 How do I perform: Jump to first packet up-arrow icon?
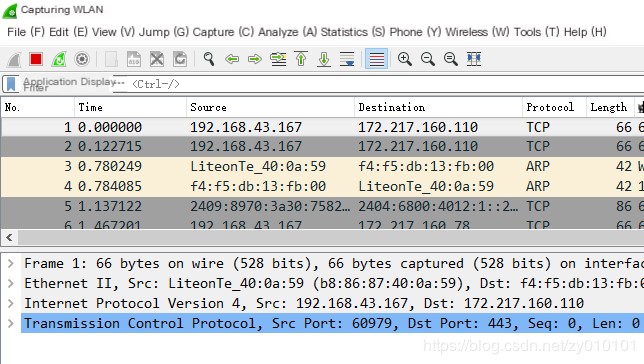click(x=301, y=59)
